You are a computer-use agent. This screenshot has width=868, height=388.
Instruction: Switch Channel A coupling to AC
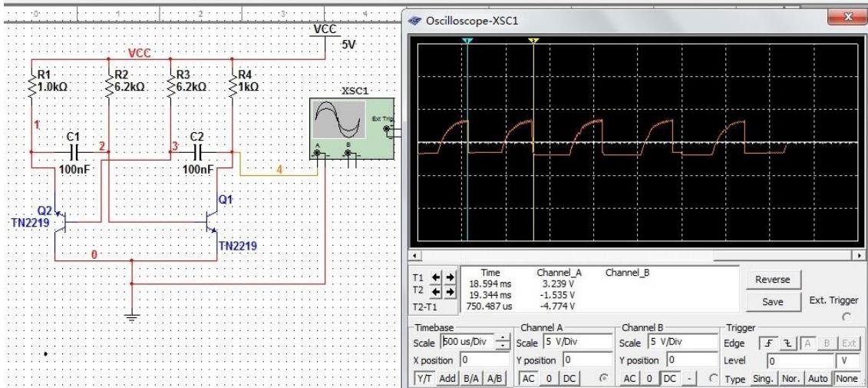pyautogui.click(x=529, y=378)
